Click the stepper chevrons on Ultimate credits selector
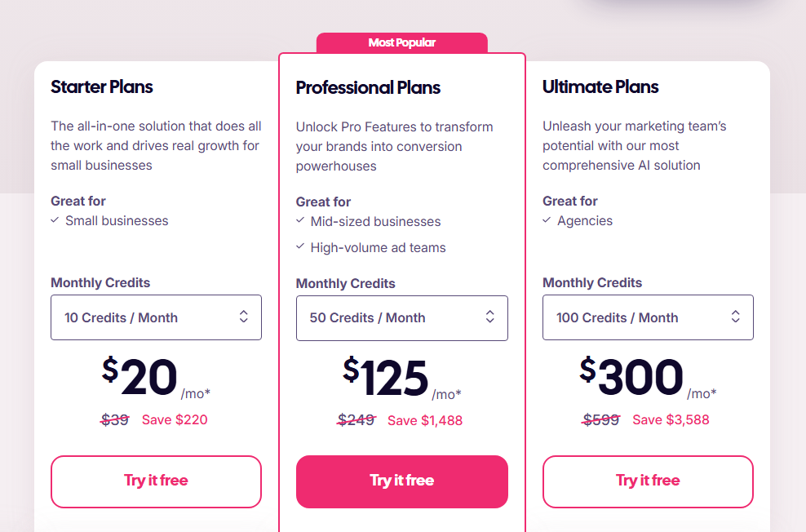 click(737, 317)
